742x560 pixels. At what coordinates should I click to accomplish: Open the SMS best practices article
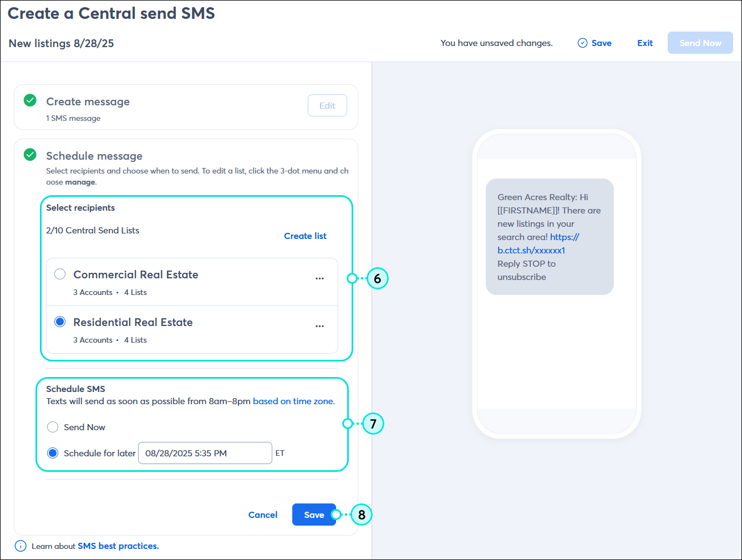(x=118, y=546)
